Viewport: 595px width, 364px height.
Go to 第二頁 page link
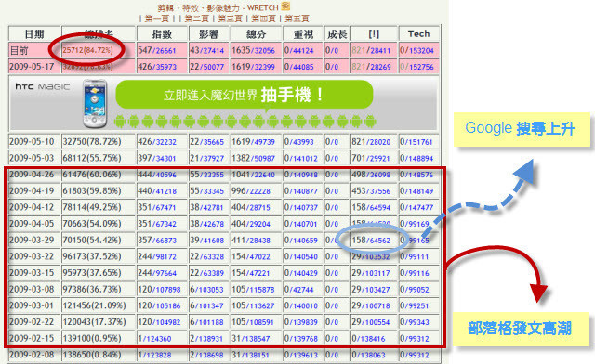point(196,19)
